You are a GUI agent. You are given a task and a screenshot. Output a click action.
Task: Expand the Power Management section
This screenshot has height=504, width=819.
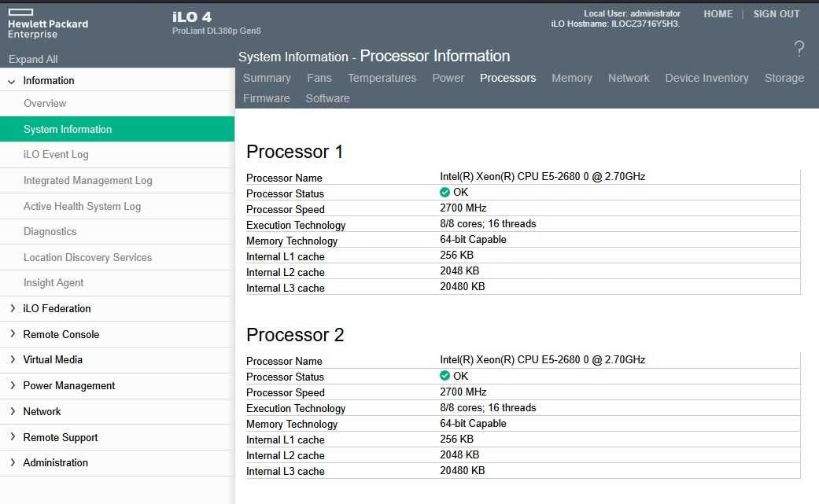pyautogui.click(x=13, y=385)
